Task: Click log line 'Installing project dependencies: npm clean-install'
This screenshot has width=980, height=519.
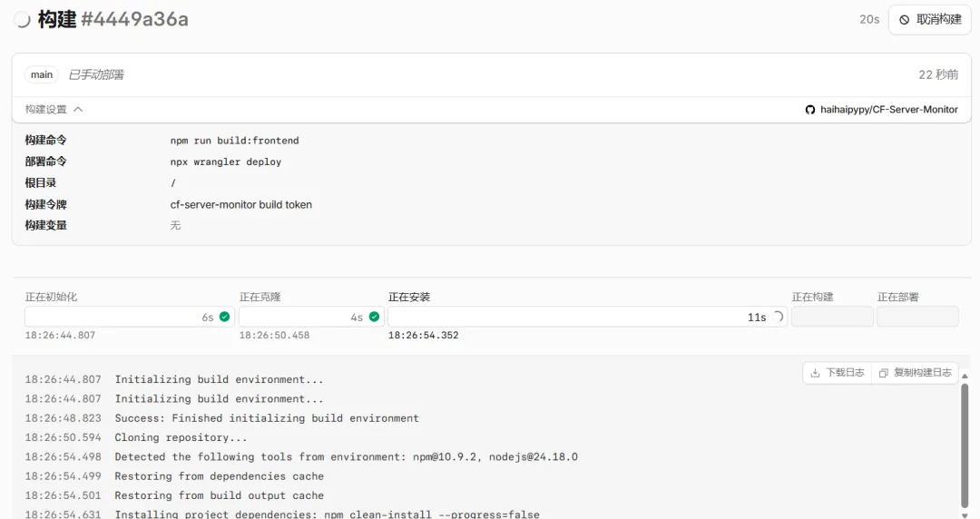Action: click(327, 514)
